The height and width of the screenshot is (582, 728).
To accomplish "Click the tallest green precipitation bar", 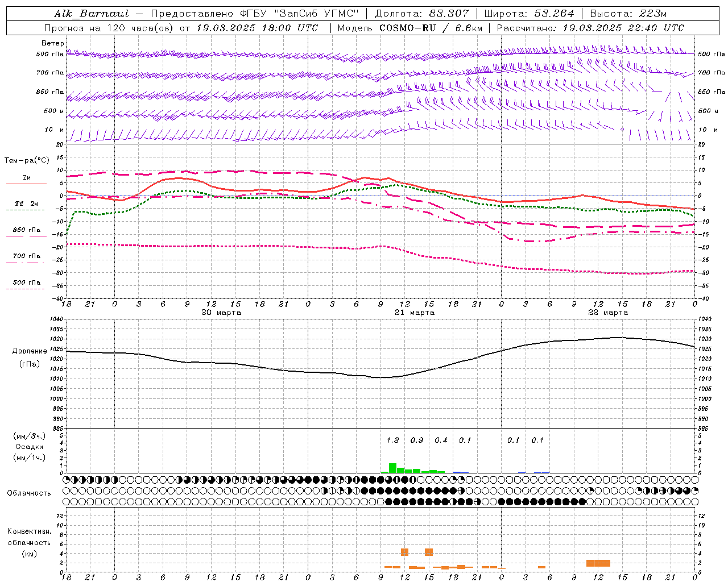I will 392,468.
